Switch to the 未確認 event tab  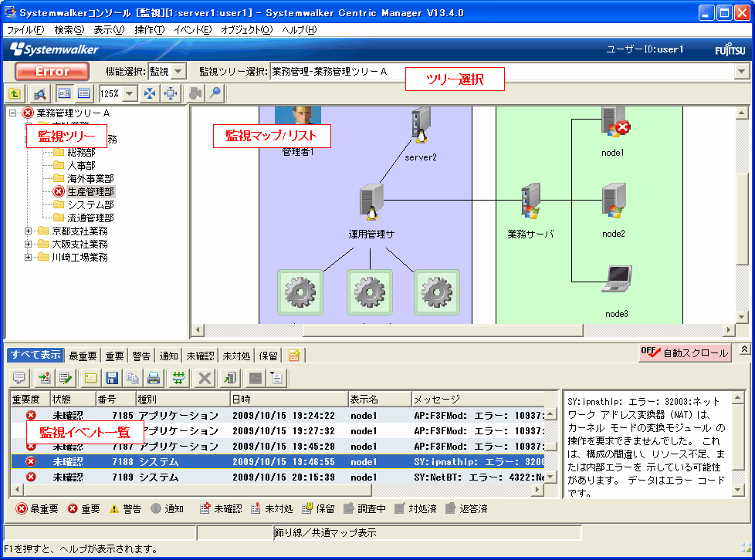pos(200,356)
